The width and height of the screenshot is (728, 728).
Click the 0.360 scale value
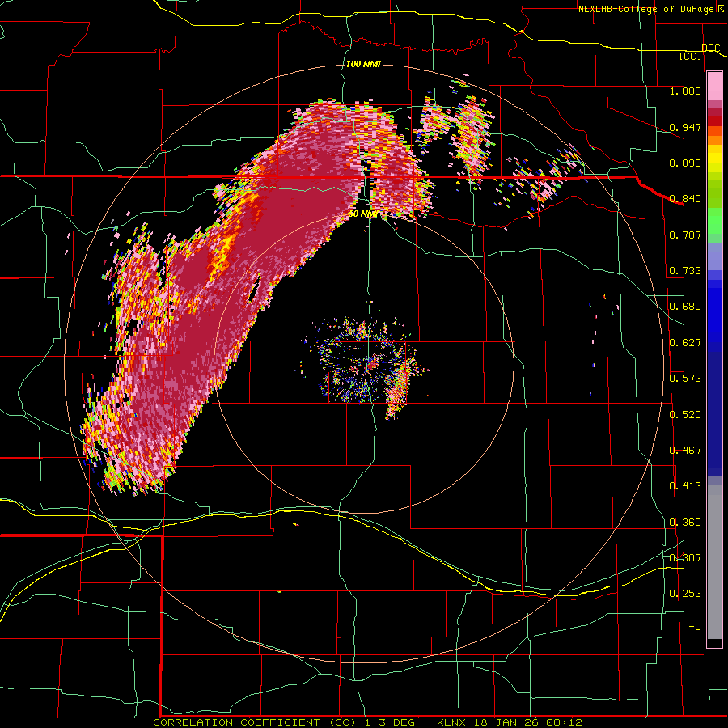(685, 523)
